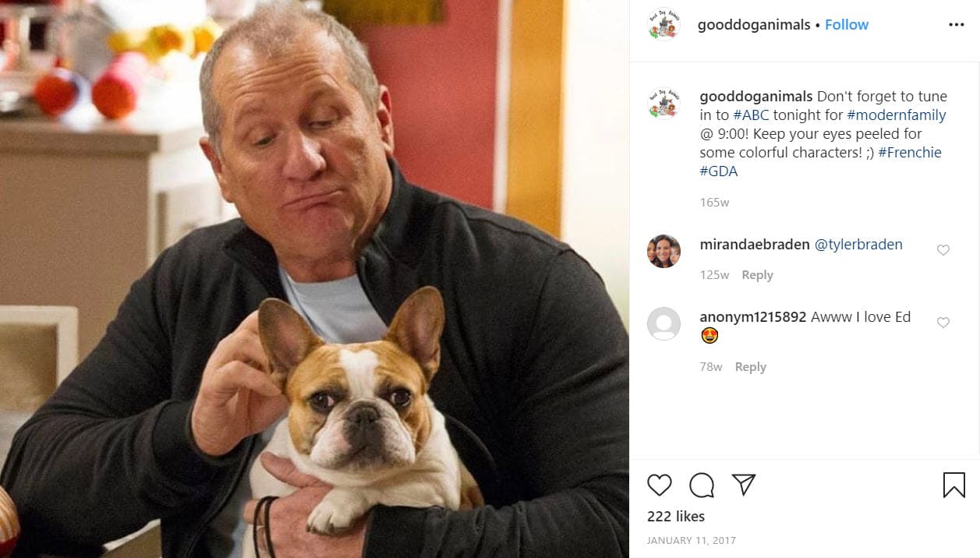The height and width of the screenshot is (558, 980).
Task: Open the three-dot more options menu
Action: pyautogui.click(x=957, y=25)
